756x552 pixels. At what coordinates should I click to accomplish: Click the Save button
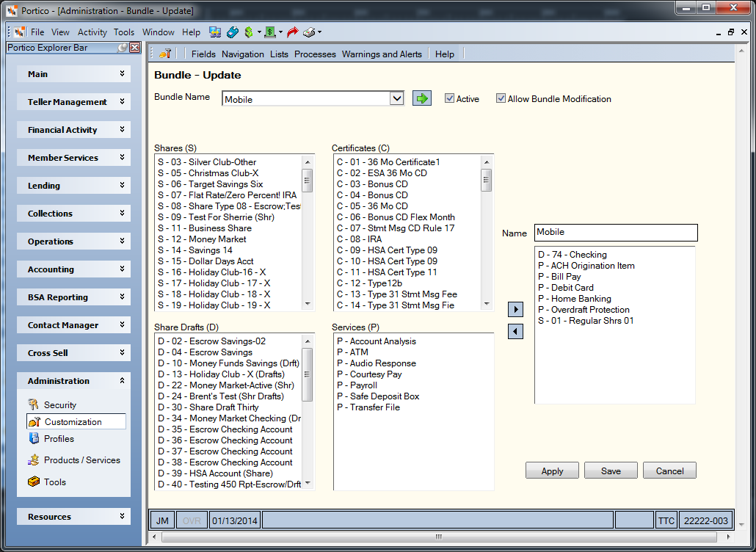[611, 471]
